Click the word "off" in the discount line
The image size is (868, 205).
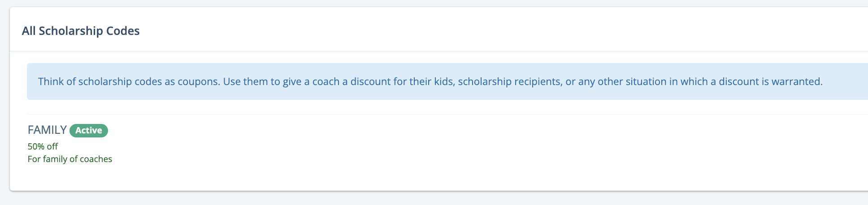tap(52, 146)
